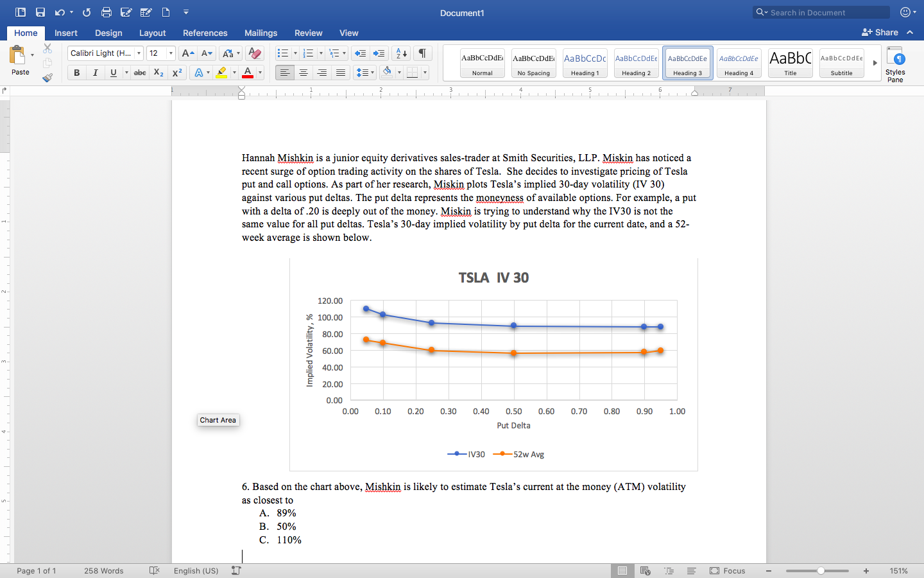Open the Insert tab
The width and height of the screenshot is (924, 578).
[66, 33]
